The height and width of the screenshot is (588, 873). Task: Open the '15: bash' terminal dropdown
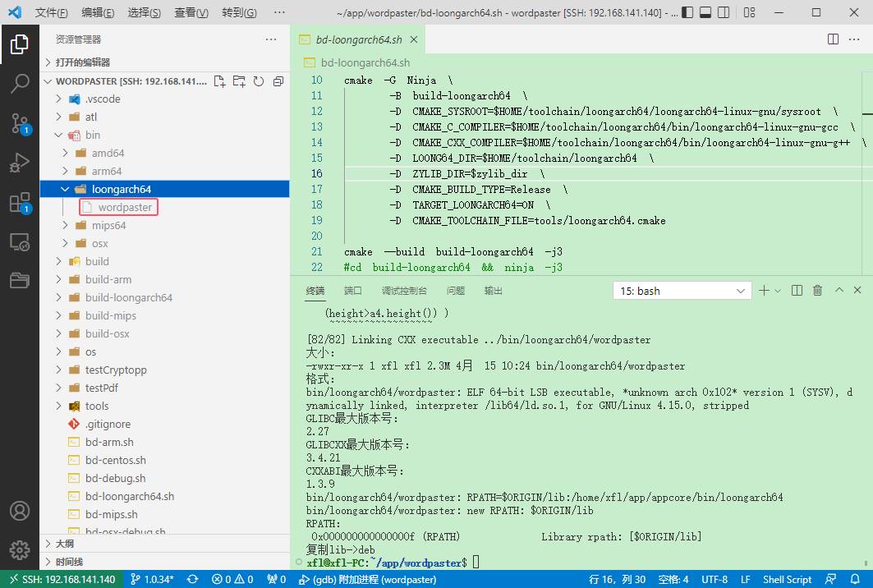pyautogui.click(x=682, y=291)
